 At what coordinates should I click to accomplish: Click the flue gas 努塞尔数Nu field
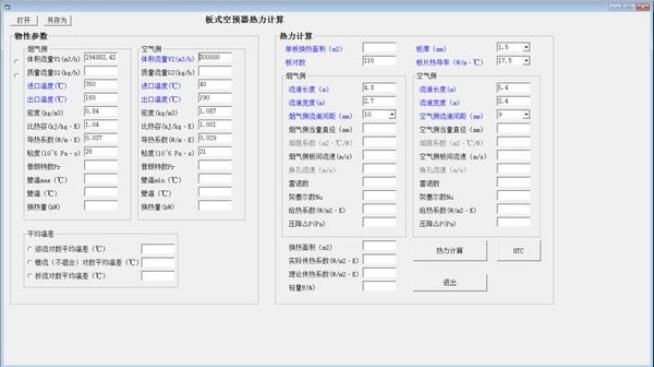[x=379, y=196]
